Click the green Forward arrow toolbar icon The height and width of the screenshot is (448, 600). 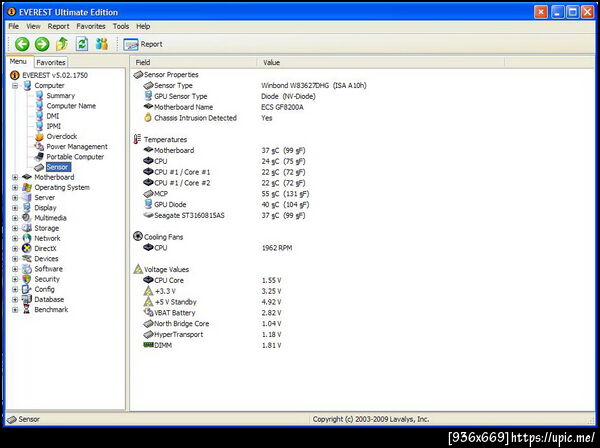click(42, 44)
